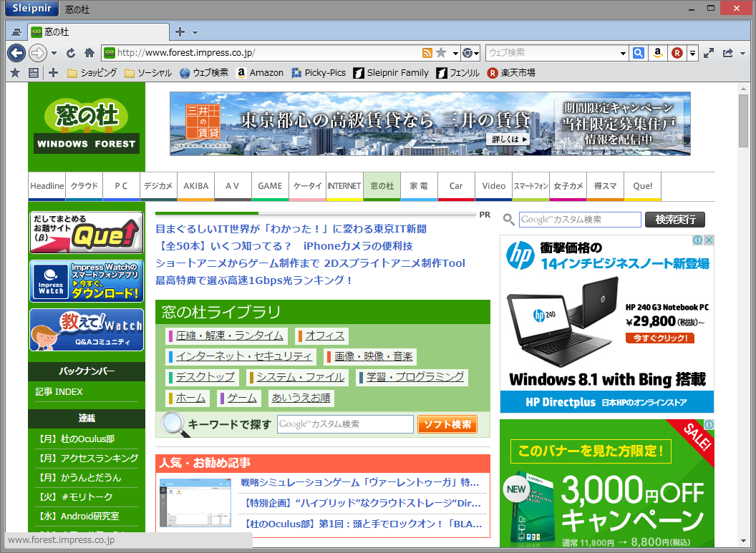Click the RSS feed icon in the address bar
The width and height of the screenshot is (756, 553).
(427, 53)
